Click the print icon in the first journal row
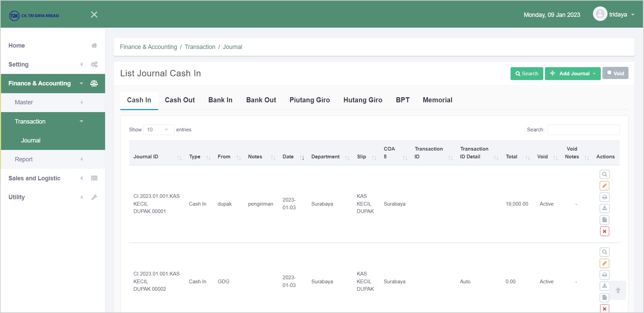The image size is (644, 313). point(604,197)
